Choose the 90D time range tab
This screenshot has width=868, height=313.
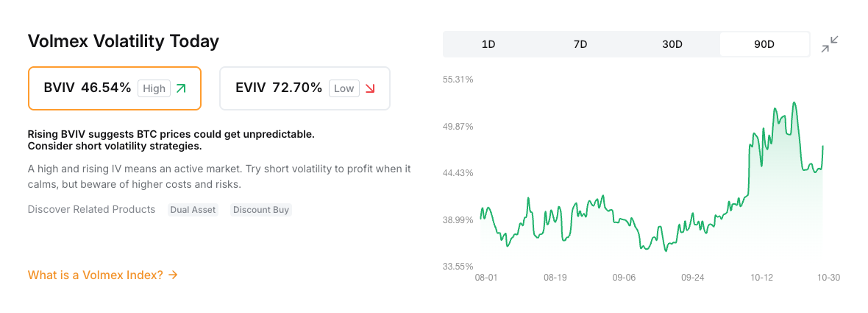(764, 44)
